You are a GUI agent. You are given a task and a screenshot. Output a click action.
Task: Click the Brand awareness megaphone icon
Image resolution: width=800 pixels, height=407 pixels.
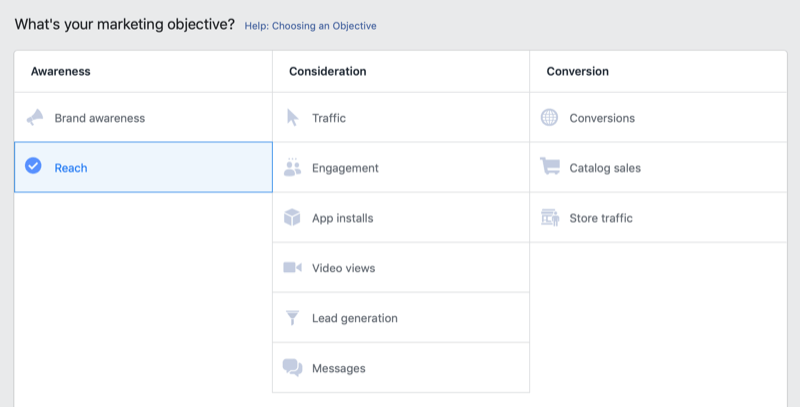pyautogui.click(x=35, y=118)
